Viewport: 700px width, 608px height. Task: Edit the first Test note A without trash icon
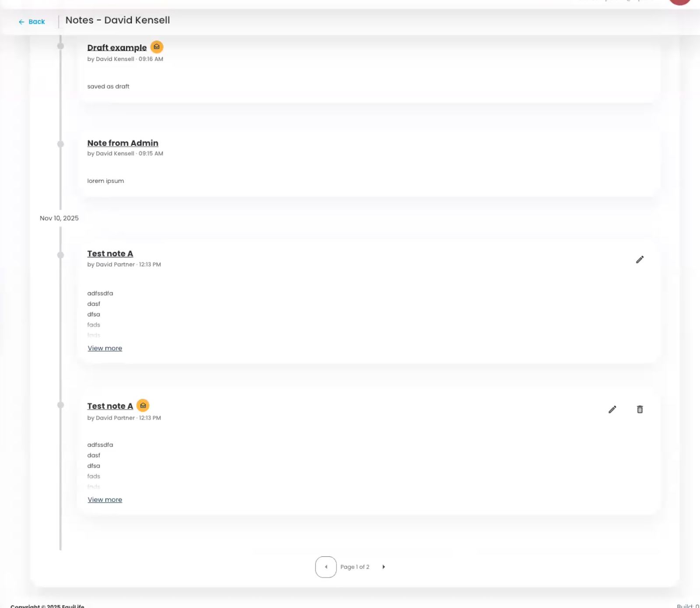[640, 260]
